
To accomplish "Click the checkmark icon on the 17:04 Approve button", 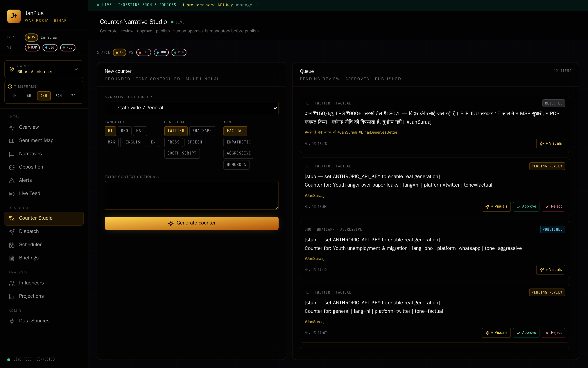I will [x=519, y=207].
